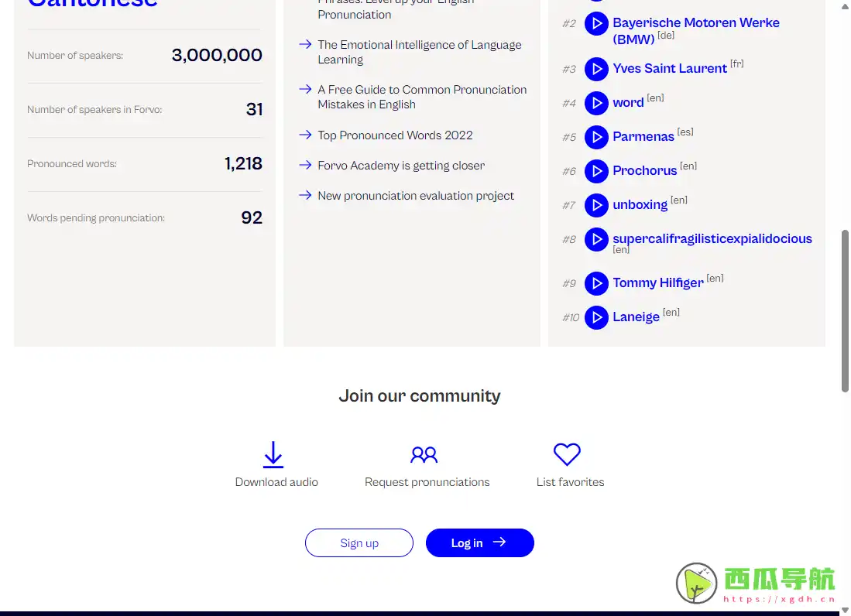The image size is (851, 616).
Task: Open the Prochorus word link
Action: pyautogui.click(x=645, y=171)
